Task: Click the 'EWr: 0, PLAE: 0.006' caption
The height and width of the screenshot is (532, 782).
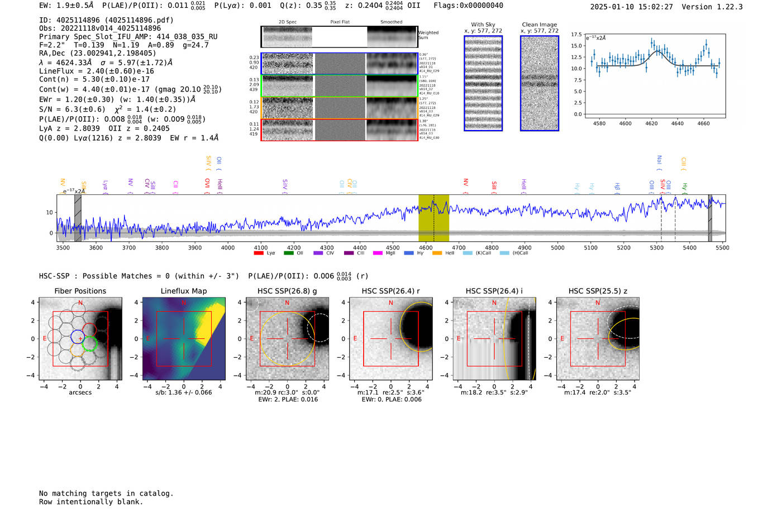Action: click(x=391, y=400)
